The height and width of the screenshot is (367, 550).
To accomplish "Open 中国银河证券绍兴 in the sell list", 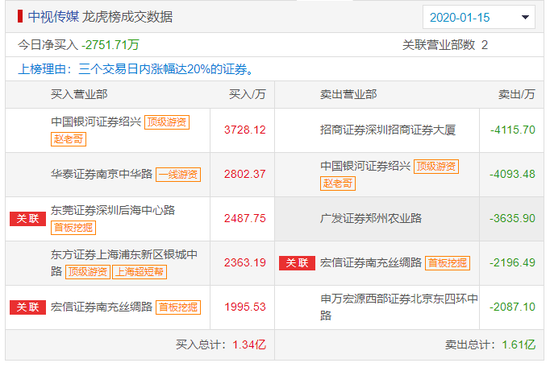I will pos(365,166).
